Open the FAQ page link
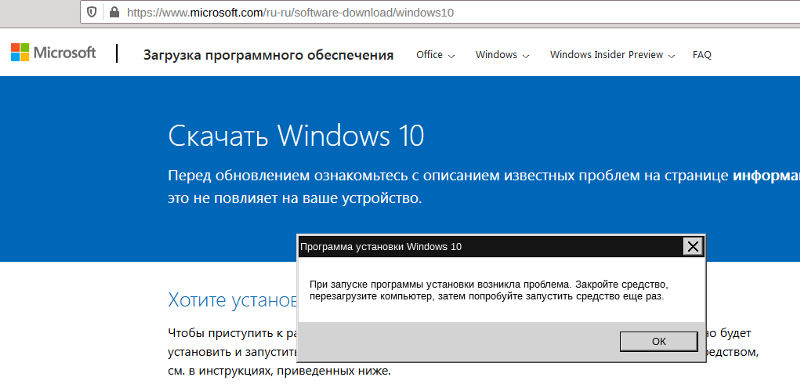This screenshot has width=800, height=386. [x=702, y=55]
